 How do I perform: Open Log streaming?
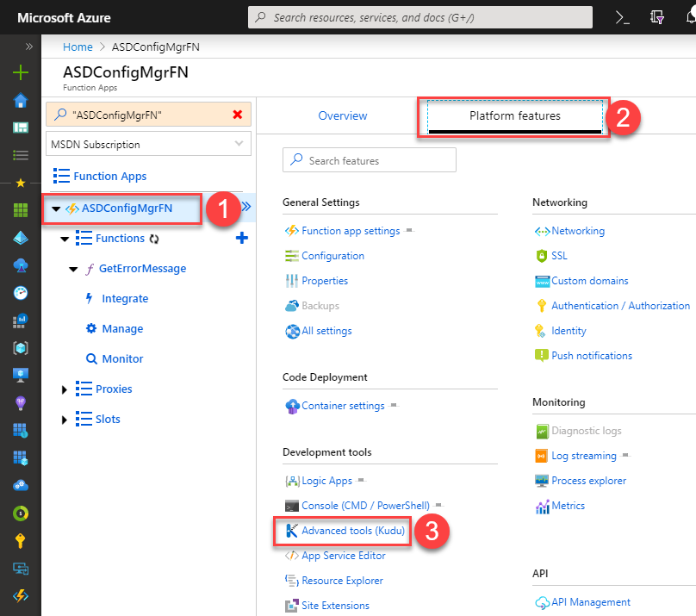pos(584,456)
